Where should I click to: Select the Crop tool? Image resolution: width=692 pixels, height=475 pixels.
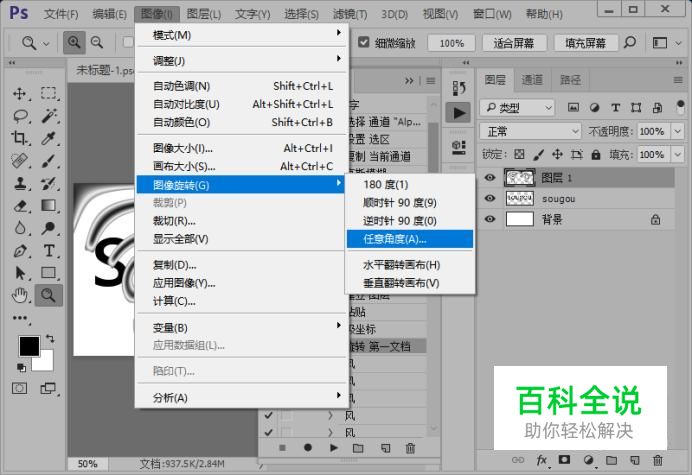pos(19,138)
